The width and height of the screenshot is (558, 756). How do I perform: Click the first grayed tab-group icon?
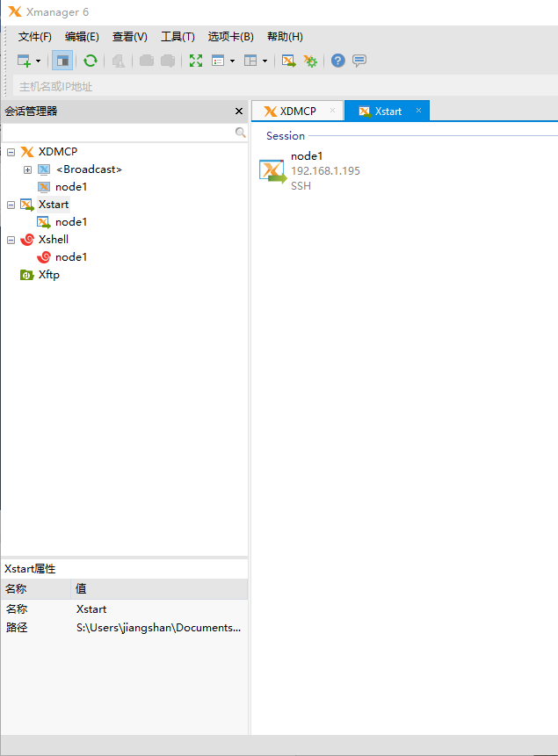pyautogui.click(x=146, y=61)
